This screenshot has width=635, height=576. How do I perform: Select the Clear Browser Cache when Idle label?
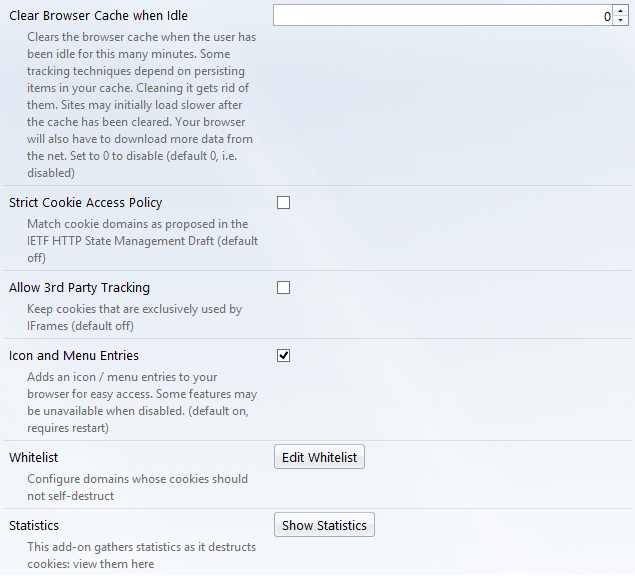coord(98,16)
